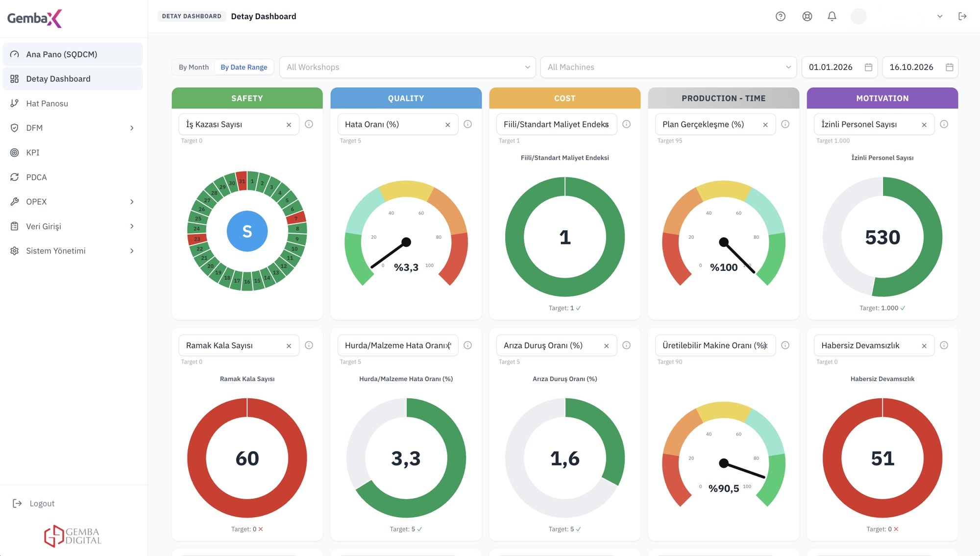Viewport: 980px width, 556px height.
Task: Open the All Workshops dropdown
Action: coord(407,67)
